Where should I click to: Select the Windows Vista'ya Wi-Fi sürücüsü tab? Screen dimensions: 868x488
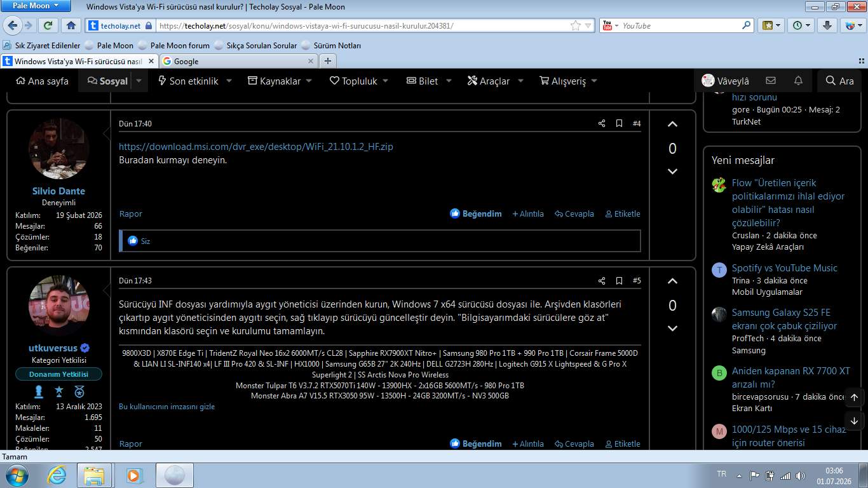point(79,61)
